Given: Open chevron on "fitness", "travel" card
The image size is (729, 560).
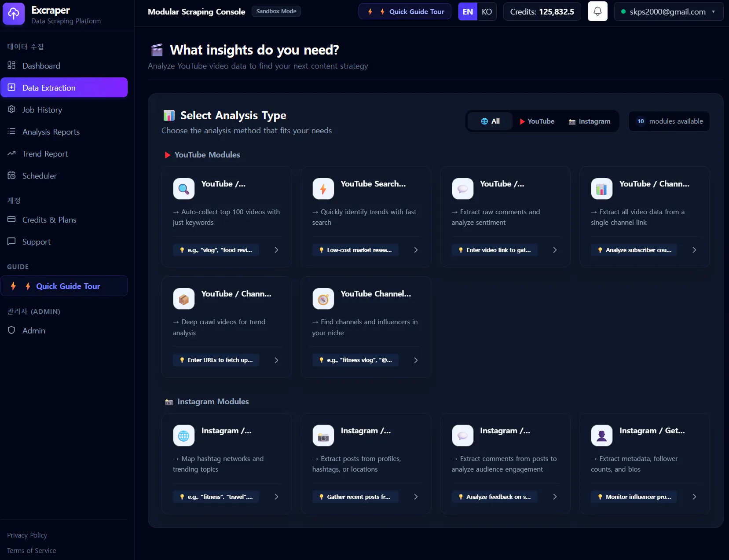Looking at the screenshot, I should pos(276,497).
